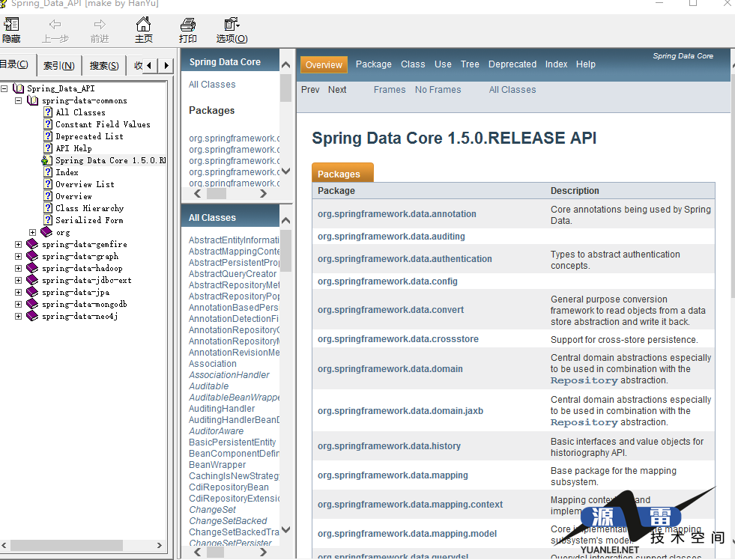The width and height of the screenshot is (735, 560).
Task: Select Spring Data Core 1.5.0 tree item
Action: tap(110, 160)
